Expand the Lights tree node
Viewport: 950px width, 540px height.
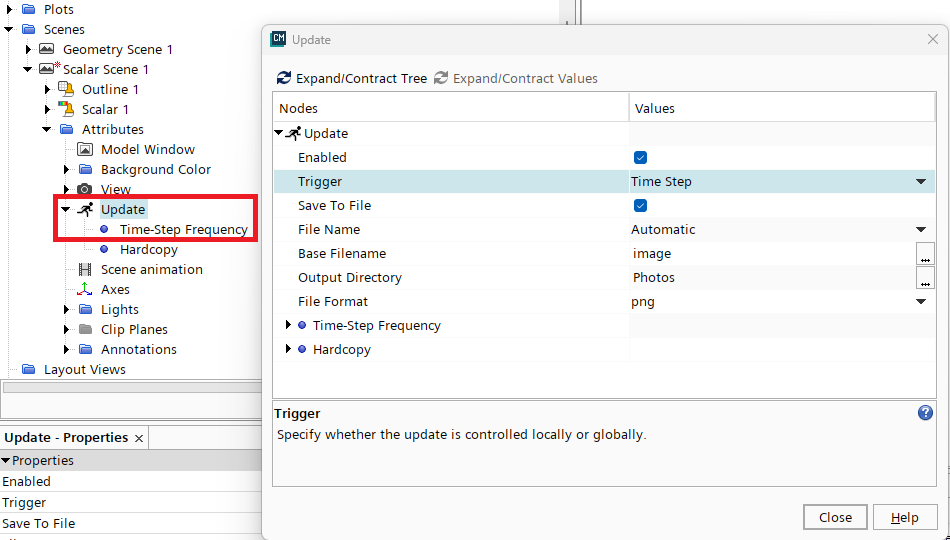click(67, 309)
